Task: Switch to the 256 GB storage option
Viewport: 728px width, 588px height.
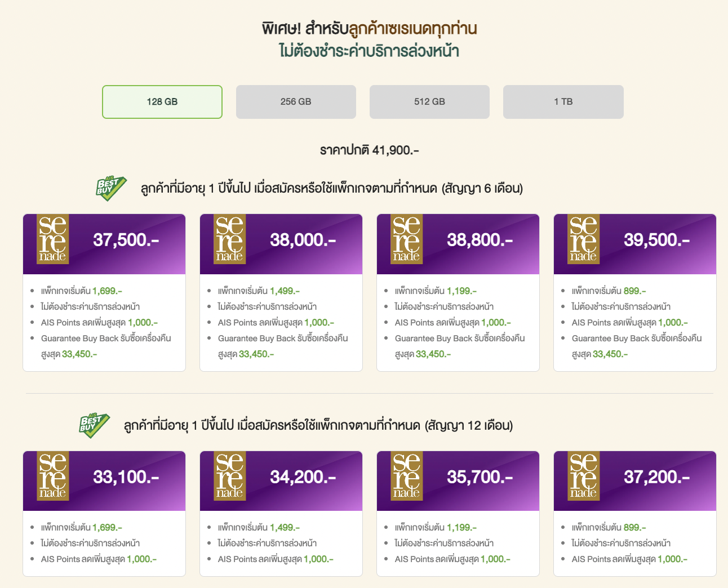Action: [x=296, y=102]
